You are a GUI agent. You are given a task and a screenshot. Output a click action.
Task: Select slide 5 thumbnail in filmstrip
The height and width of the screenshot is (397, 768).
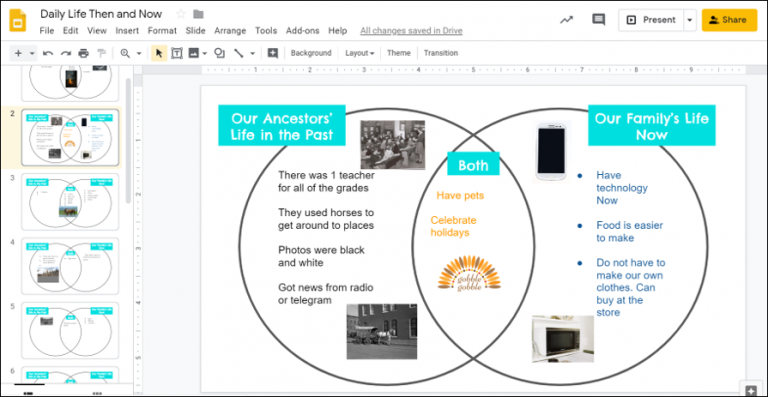pyautogui.click(x=70, y=330)
